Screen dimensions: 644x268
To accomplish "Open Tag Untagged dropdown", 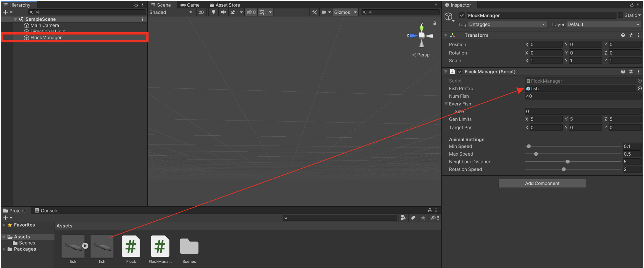I will 507,24.
